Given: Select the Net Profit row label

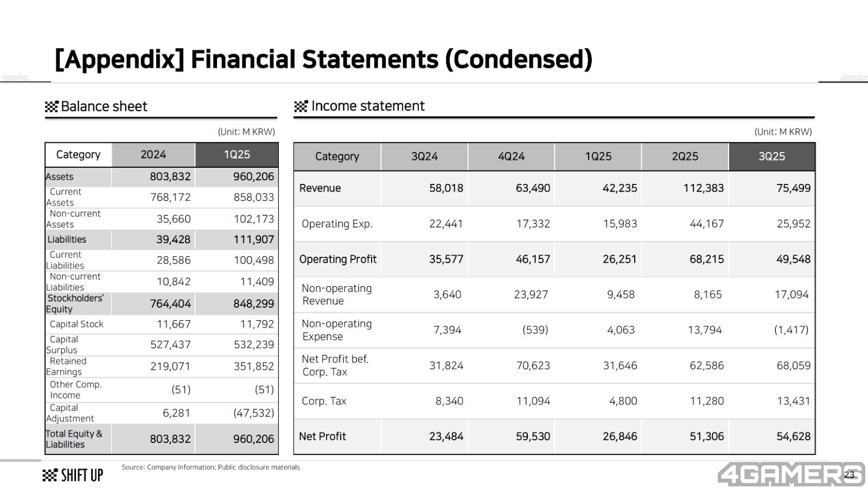Looking at the screenshot, I should (x=322, y=436).
